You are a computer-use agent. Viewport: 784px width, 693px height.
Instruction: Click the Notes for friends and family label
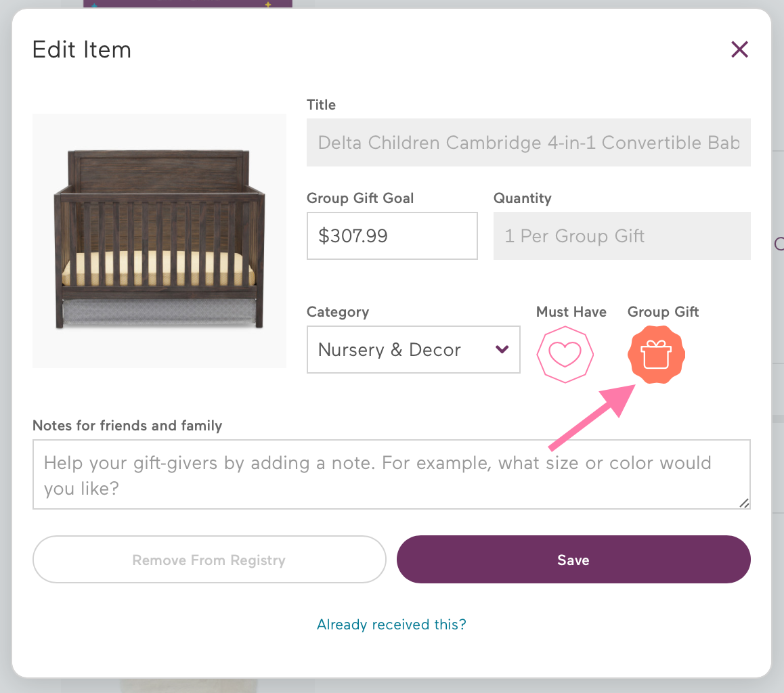(x=127, y=426)
